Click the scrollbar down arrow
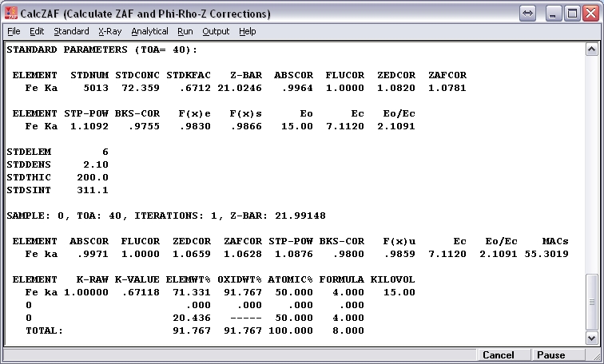Viewport: 604px width, 364px height. click(x=592, y=338)
